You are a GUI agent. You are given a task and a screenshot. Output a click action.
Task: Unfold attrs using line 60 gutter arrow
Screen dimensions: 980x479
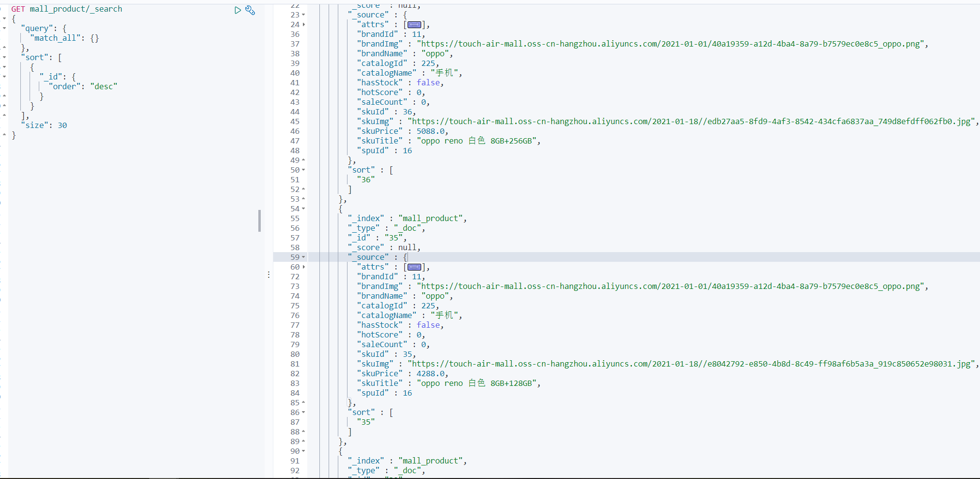(x=304, y=267)
